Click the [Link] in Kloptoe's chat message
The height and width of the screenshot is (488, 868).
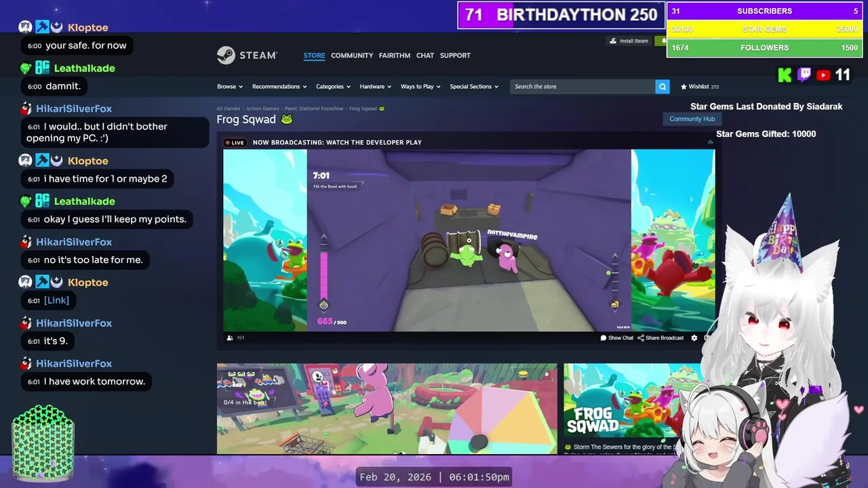(56, 300)
